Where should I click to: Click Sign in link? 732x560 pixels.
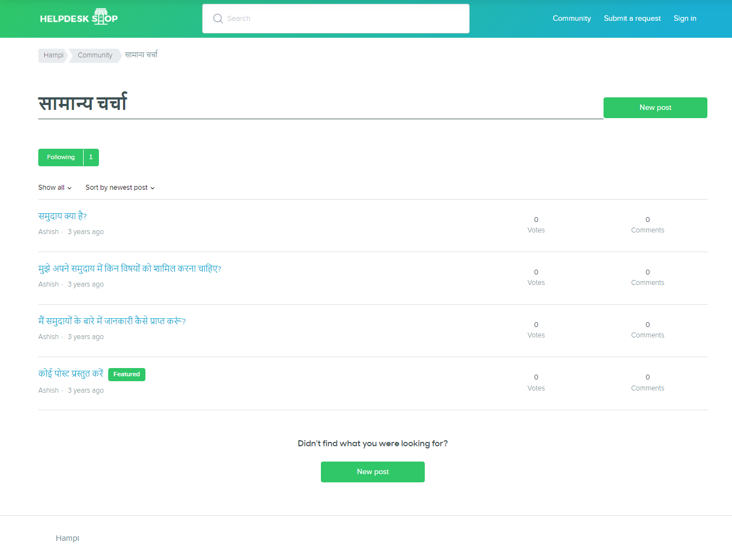pyautogui.click(x=684, y=19)
